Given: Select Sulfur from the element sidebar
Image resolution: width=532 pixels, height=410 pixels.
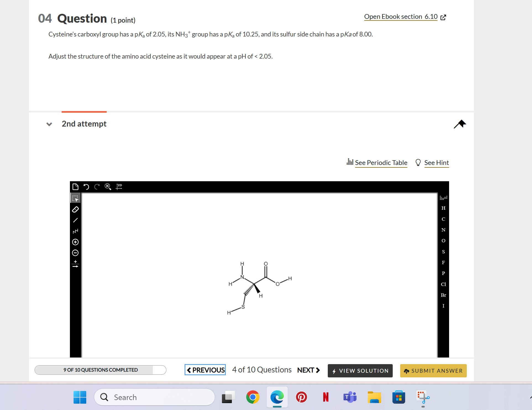Looking at the screenshot, I should (443, 252).
